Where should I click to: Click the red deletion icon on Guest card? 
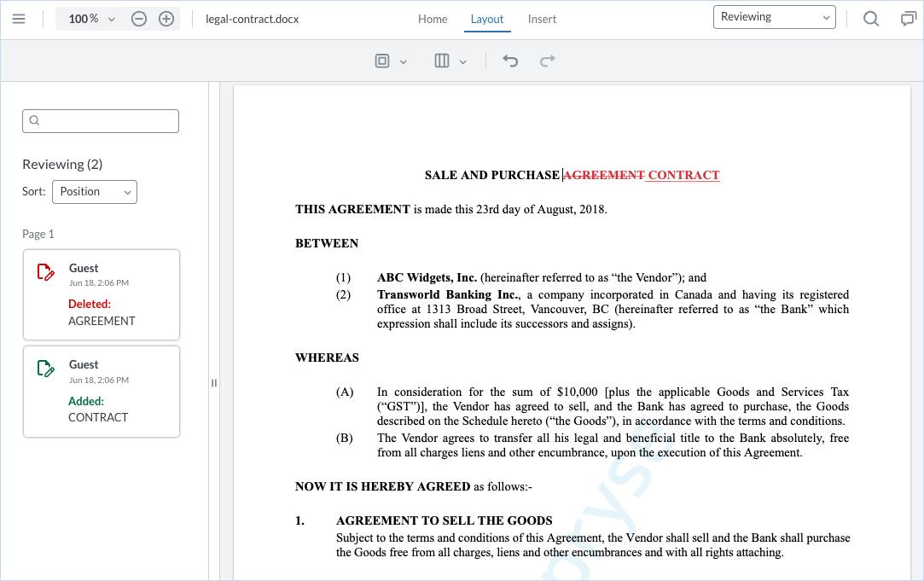click(45, 271)
